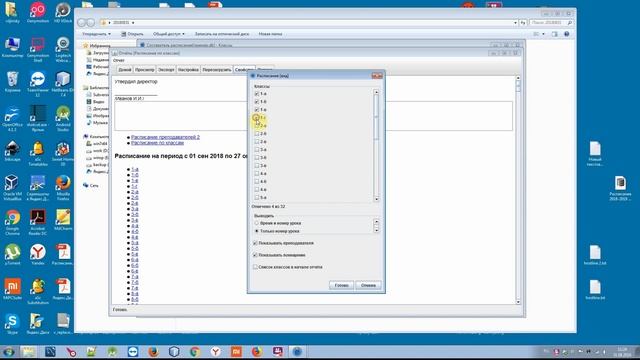
Task: Check class 3-а checkbox
Action: (x=256, y=149)
